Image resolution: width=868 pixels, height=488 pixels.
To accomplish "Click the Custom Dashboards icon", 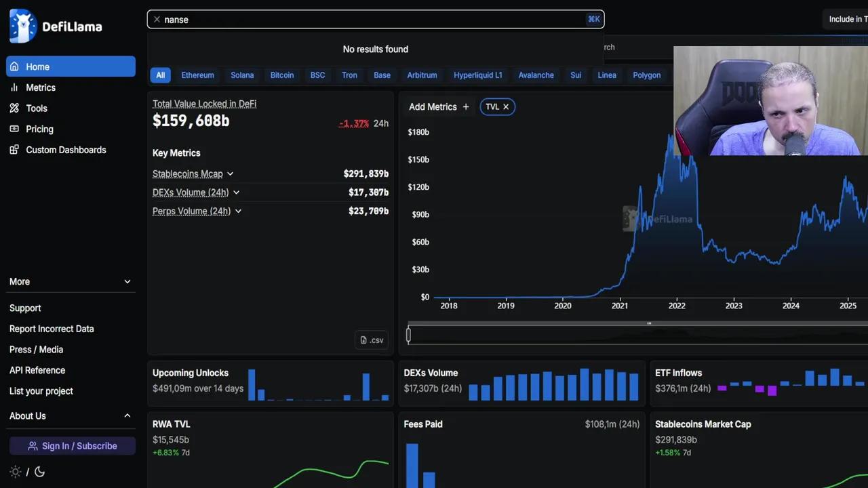I will [x=14, y=150].
